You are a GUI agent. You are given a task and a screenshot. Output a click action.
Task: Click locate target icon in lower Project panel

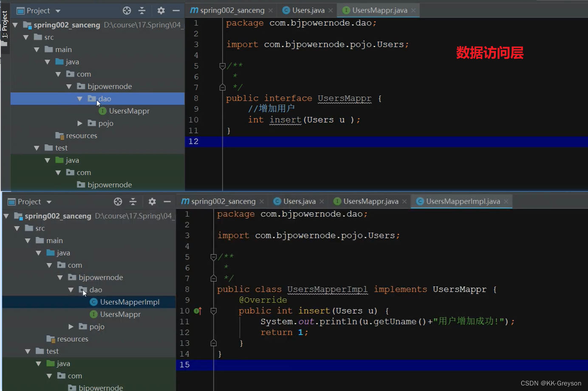point(118,202)
